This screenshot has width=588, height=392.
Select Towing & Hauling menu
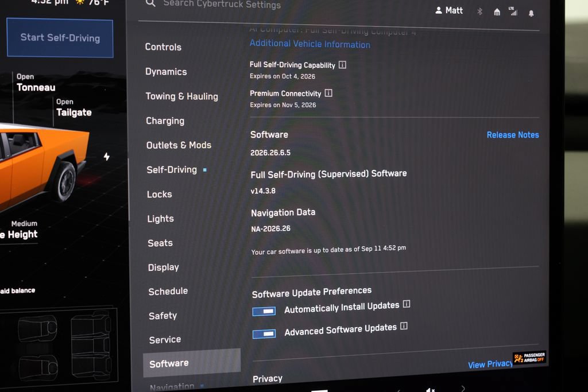pos(182,96)
